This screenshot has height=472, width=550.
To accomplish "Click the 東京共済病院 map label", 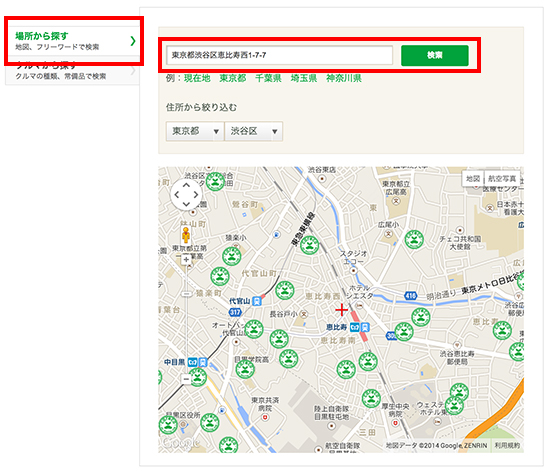I will click(265, 404).
